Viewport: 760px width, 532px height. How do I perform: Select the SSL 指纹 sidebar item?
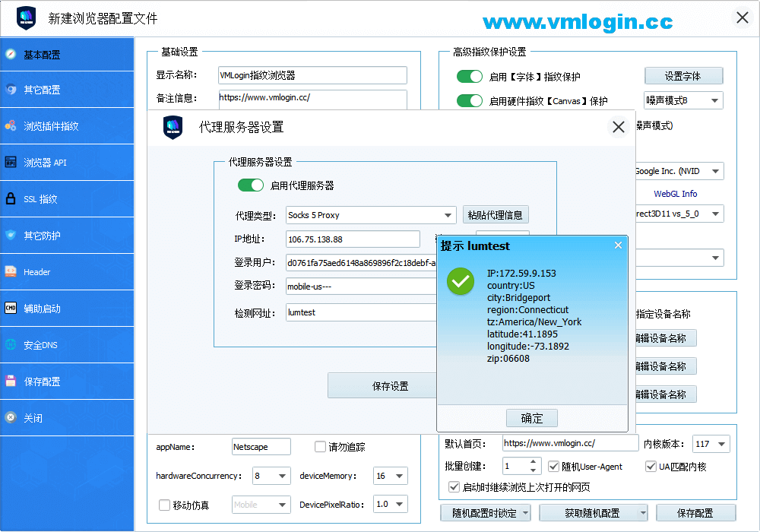tap(67, 198)
